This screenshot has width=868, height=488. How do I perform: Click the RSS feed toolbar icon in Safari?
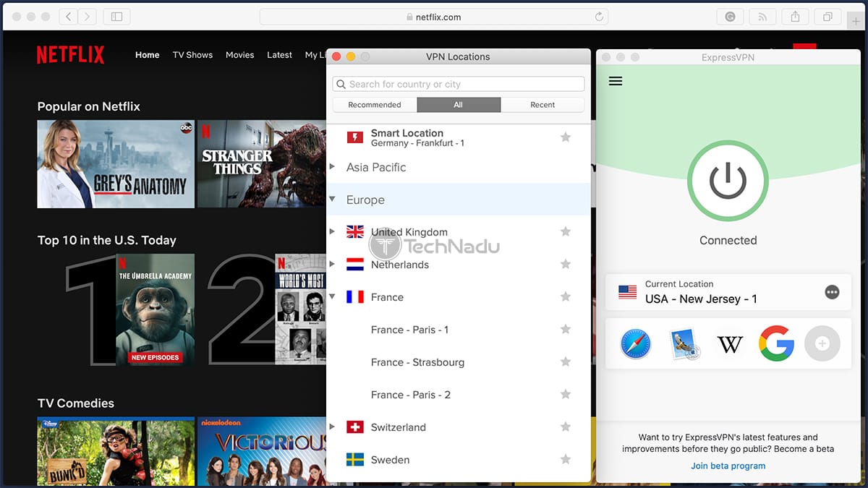[x=762, y=16]
